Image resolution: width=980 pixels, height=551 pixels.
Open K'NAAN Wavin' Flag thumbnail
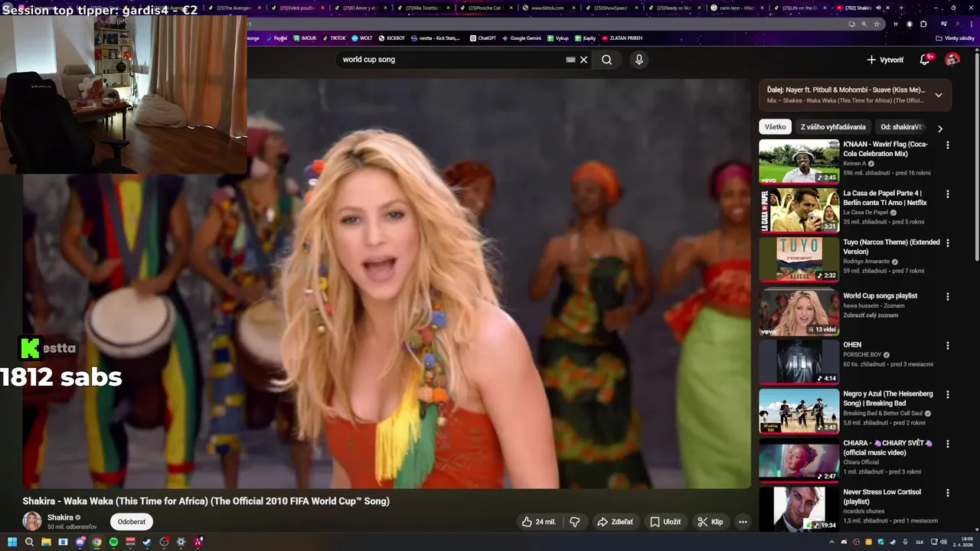[x=799, y=161]
